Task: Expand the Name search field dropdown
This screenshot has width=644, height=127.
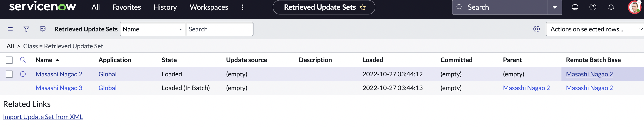Action: coord(152,29)
